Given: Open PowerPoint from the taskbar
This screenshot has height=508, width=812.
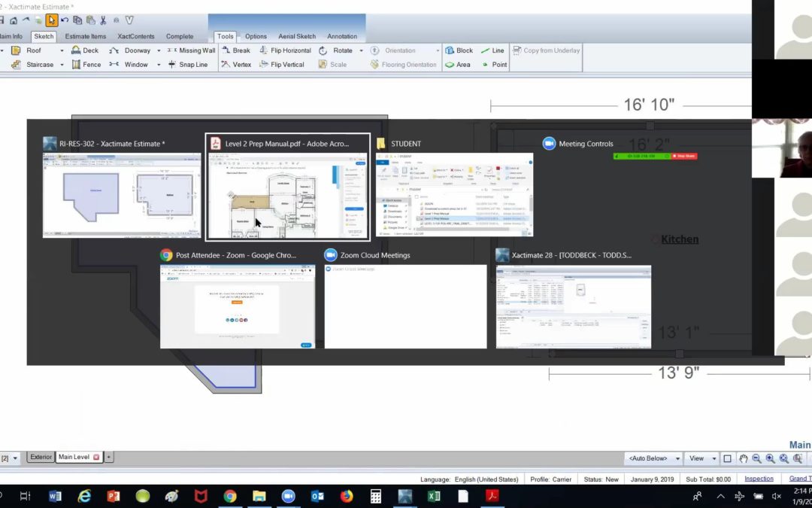Looking at the screenshot, I should click(x=113, y=496).
